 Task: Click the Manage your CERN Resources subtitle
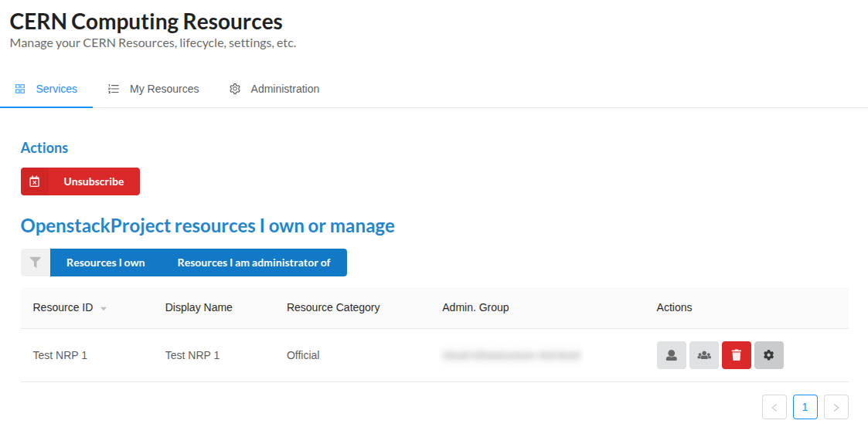tap(153, 43)
